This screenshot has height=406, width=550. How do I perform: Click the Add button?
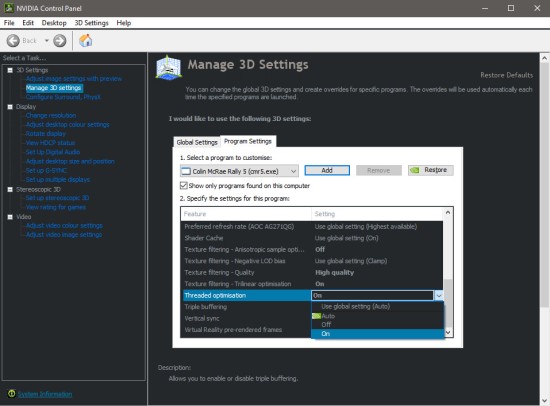click(327, 170)
